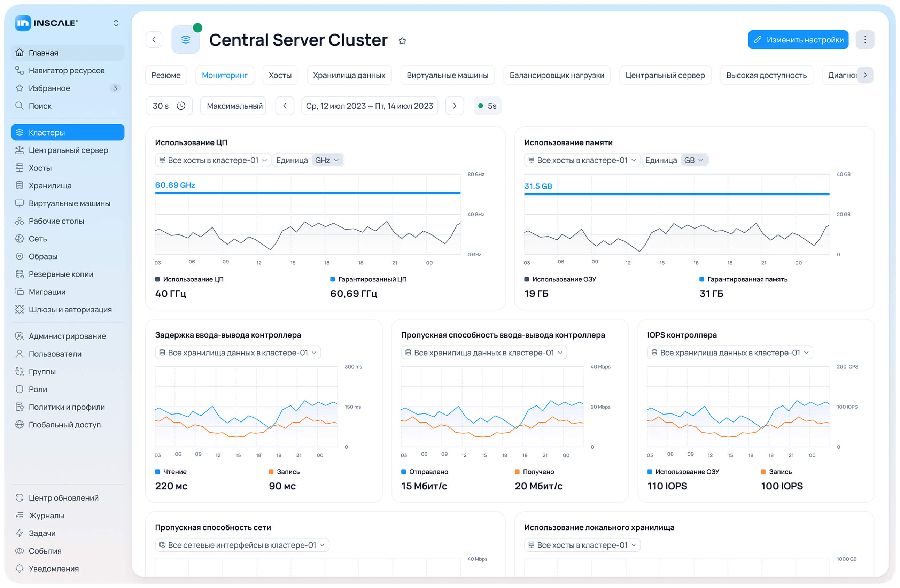Click the Изменить настройки button

pyautogui.click(x=798, y=40)
